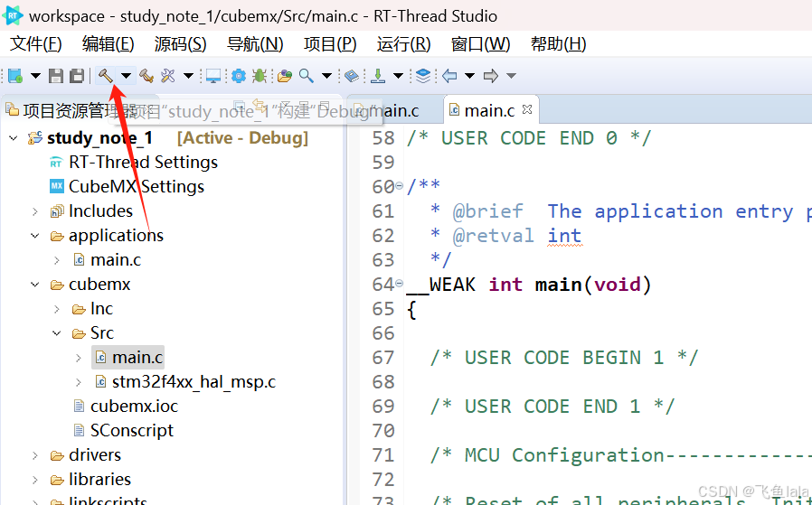Open the build hammer dropdown arrow
This screenshot has width=812, height=505.
[x=126, y=76]
